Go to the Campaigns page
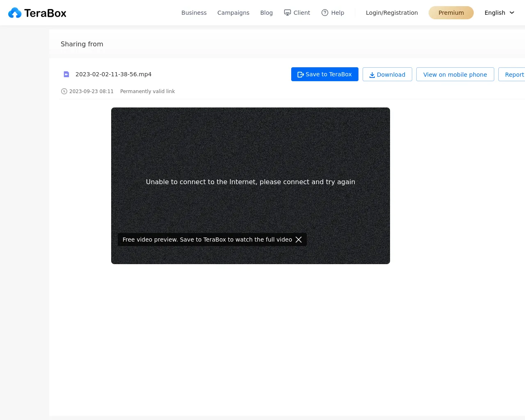 (x=233, y=13)
